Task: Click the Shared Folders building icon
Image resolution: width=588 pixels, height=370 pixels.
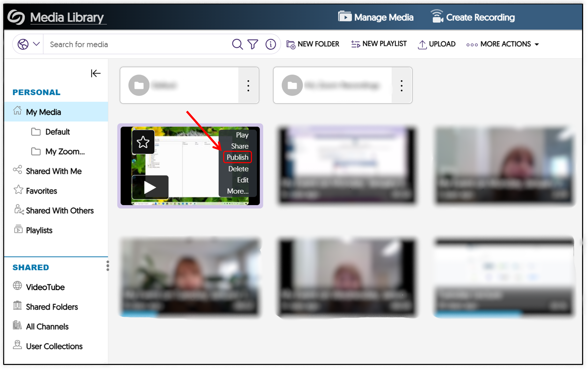Action: (x=17, y=305)
